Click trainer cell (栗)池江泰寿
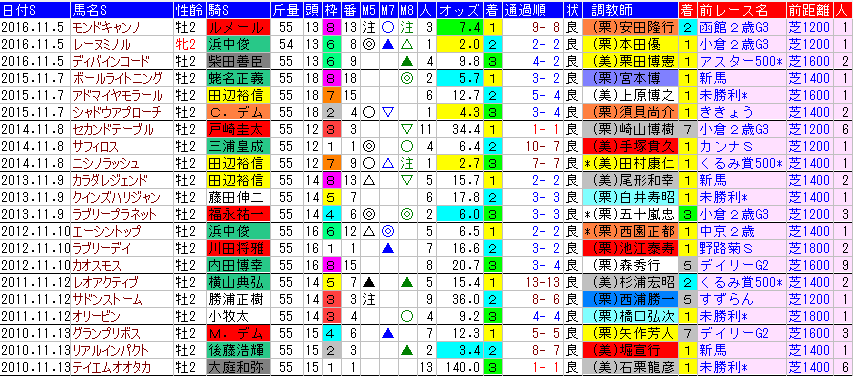The width and height of the screenshot is (853, 376). coord(630,249)
